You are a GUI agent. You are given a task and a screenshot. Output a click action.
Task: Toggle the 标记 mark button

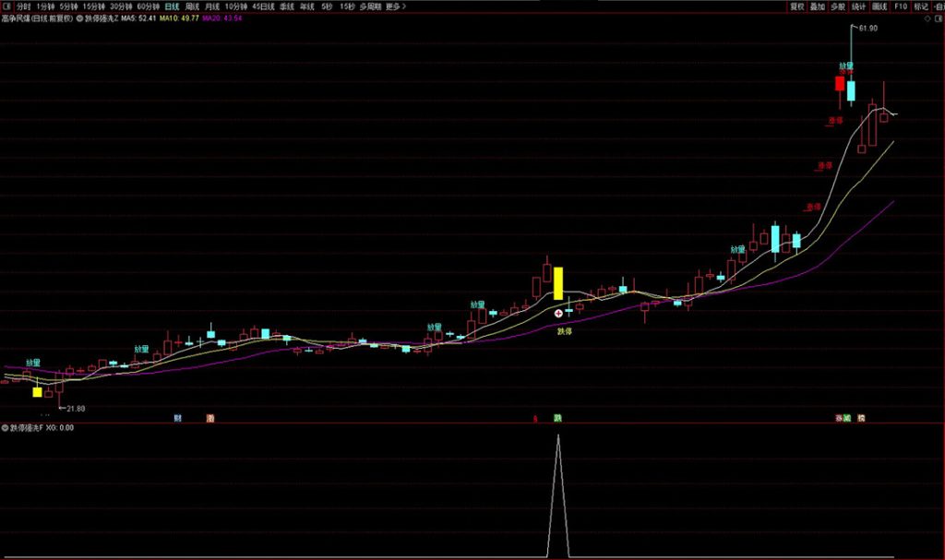pos(921,6)
